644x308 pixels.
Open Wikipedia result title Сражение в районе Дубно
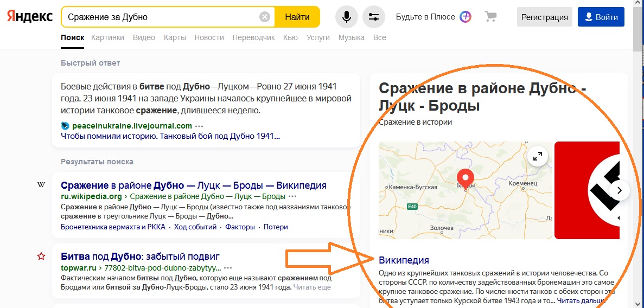(194, 185)
